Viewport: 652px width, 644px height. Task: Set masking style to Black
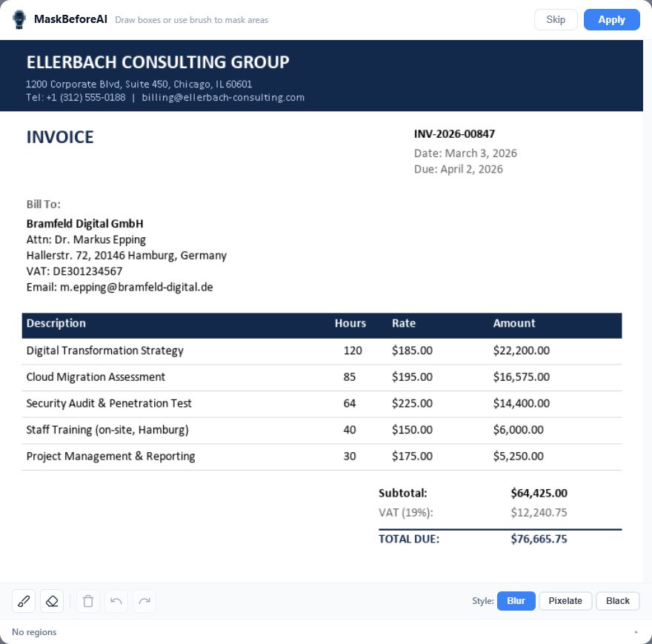(x=617, y=601)
